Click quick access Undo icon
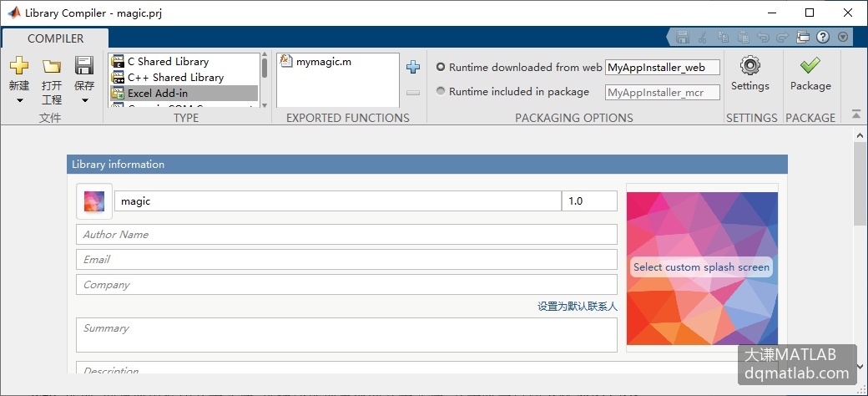The image size is (868, 396). [x=763, y=37]
